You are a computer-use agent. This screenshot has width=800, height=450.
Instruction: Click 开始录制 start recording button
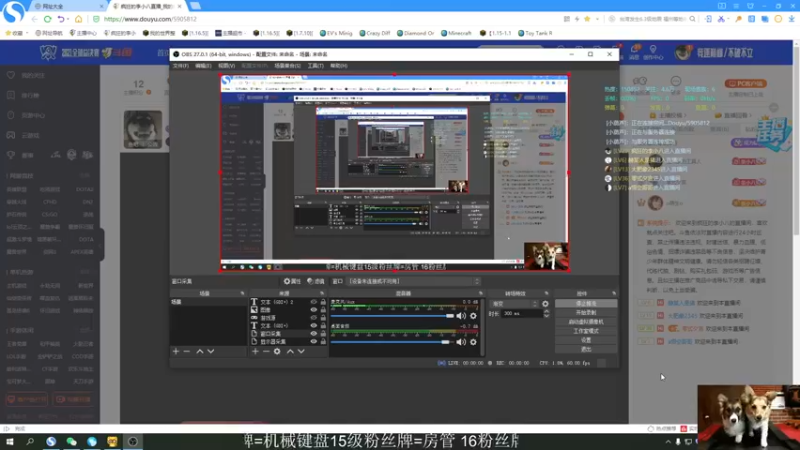[586, 313]
